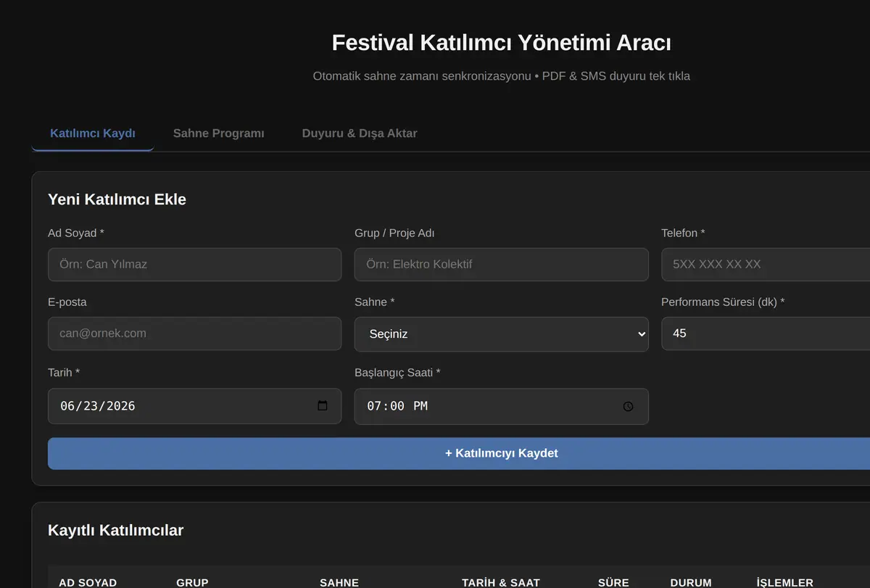Click into the Telefon input field

coord(766,265)
